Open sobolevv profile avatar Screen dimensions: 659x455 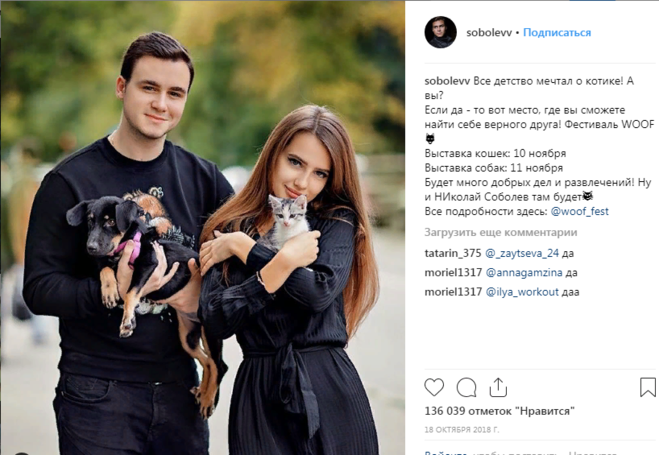coord(440,32)
